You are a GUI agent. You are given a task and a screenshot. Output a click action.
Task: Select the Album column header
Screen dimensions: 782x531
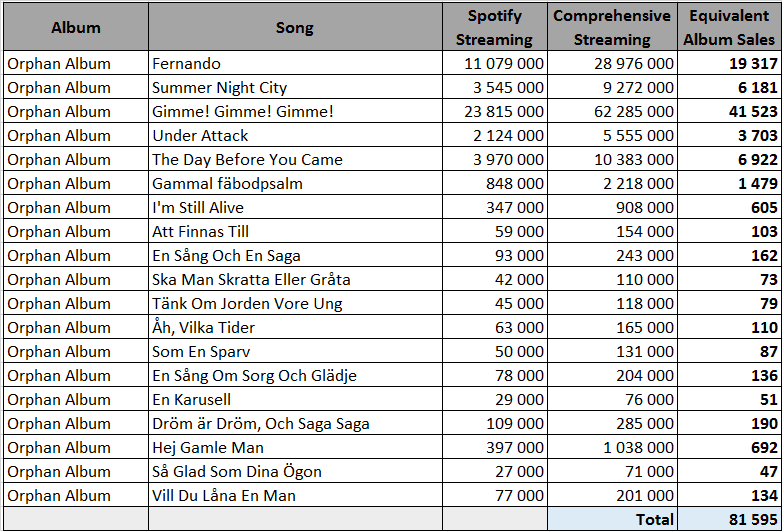[x=76, y=27]
